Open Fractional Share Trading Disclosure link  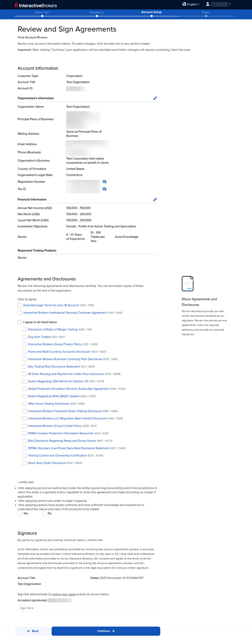click(65, 411)
